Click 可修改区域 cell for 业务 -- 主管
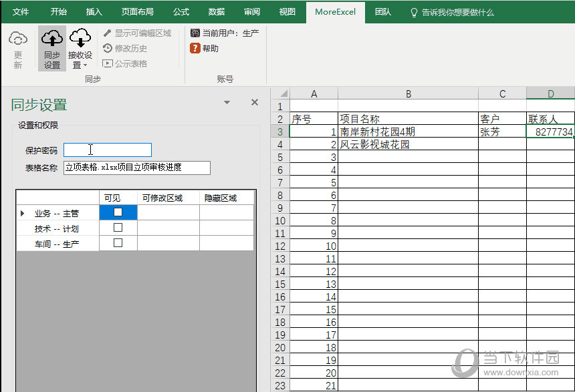 tap(168, 212)
